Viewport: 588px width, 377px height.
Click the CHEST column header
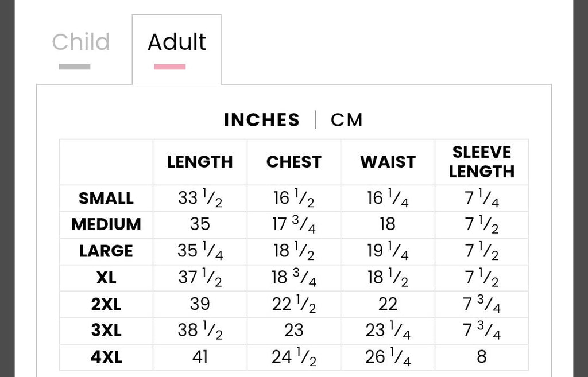coord(294,162)
